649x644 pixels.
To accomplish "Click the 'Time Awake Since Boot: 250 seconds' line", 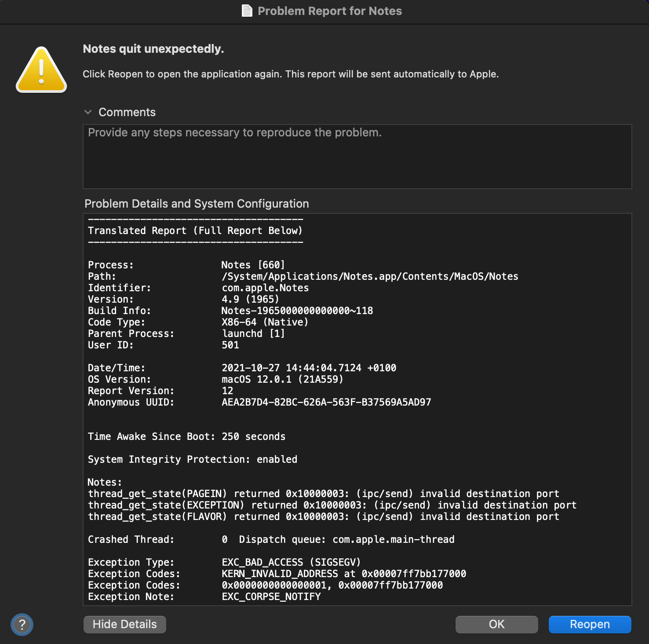I will point(186,436).
